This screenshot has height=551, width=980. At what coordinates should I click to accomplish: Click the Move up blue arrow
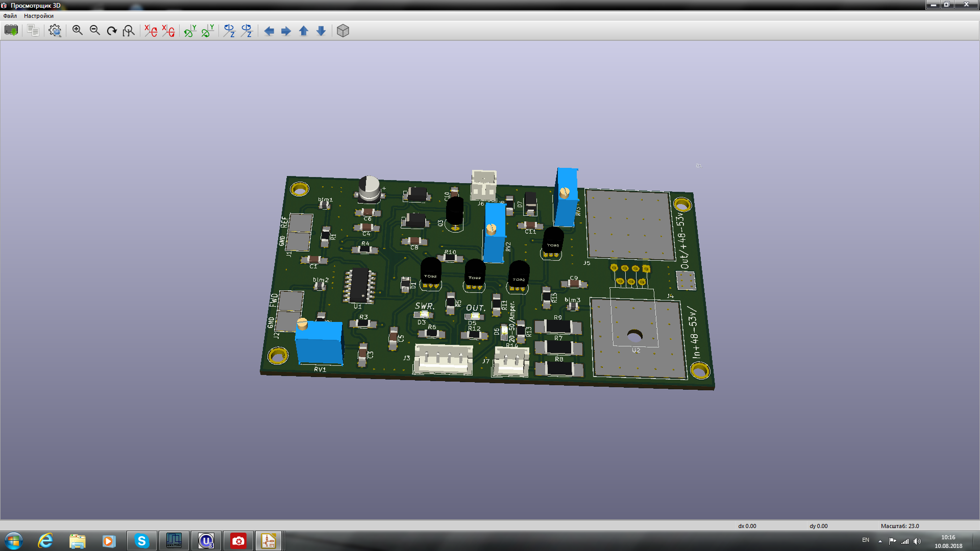point(304,31)
